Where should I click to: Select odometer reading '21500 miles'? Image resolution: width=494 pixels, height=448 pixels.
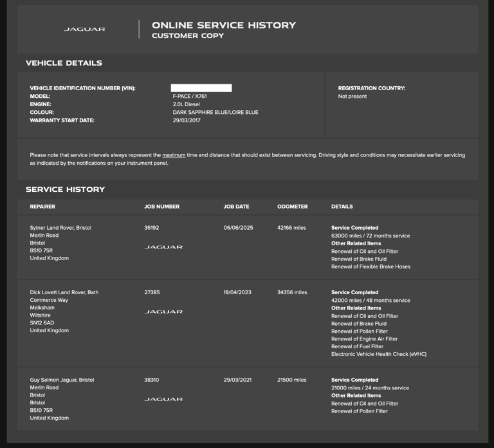[292, 380]
